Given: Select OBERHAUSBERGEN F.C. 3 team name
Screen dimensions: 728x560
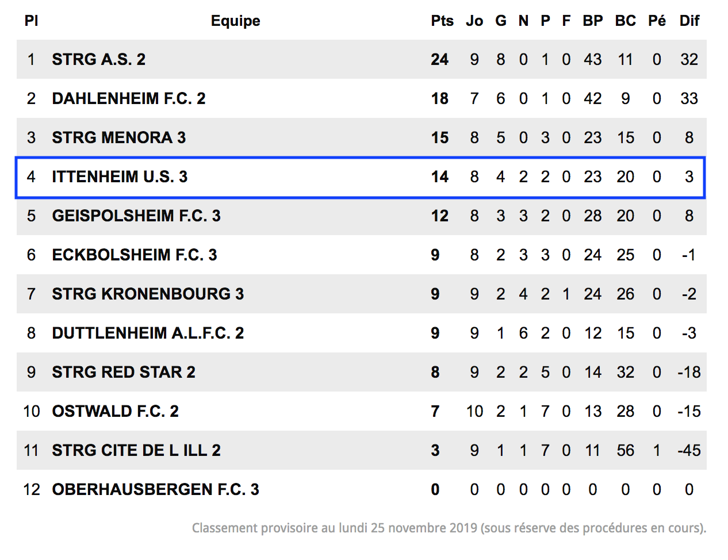Looking at the screenshot, I should pyautogui.click(x=155, y=489).
